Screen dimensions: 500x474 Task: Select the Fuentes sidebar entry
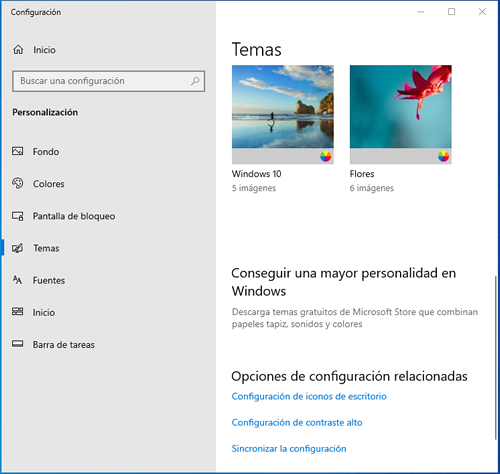[x=49, y=280]
